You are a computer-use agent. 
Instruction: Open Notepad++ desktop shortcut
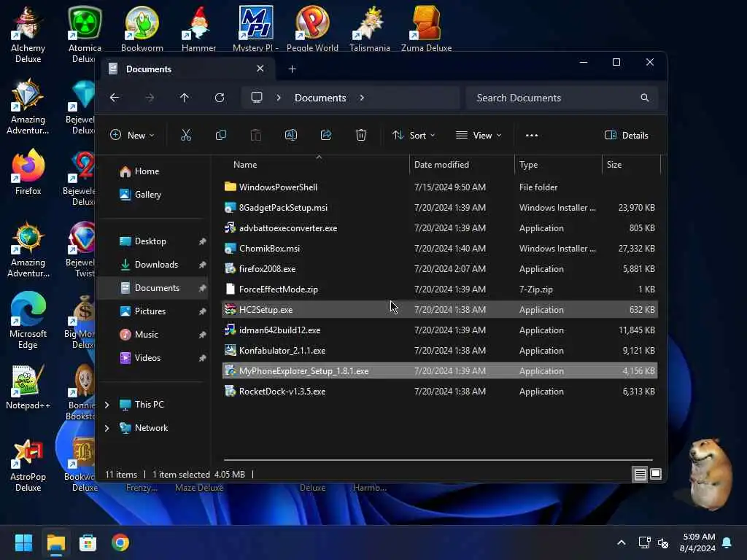(28, 386)
